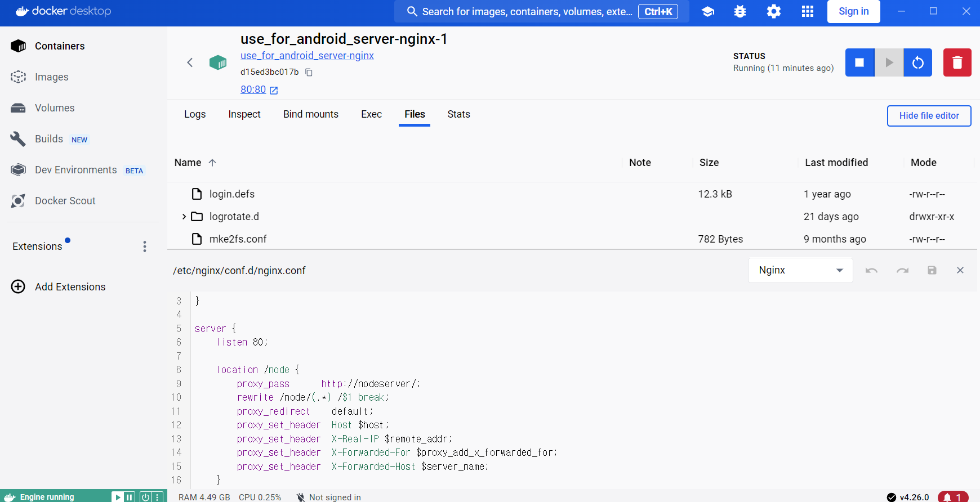The height and width of the screenshot is (502, 980).
Task: Click the RAM 4.49 GB status entry
Action: click(204, 497)
